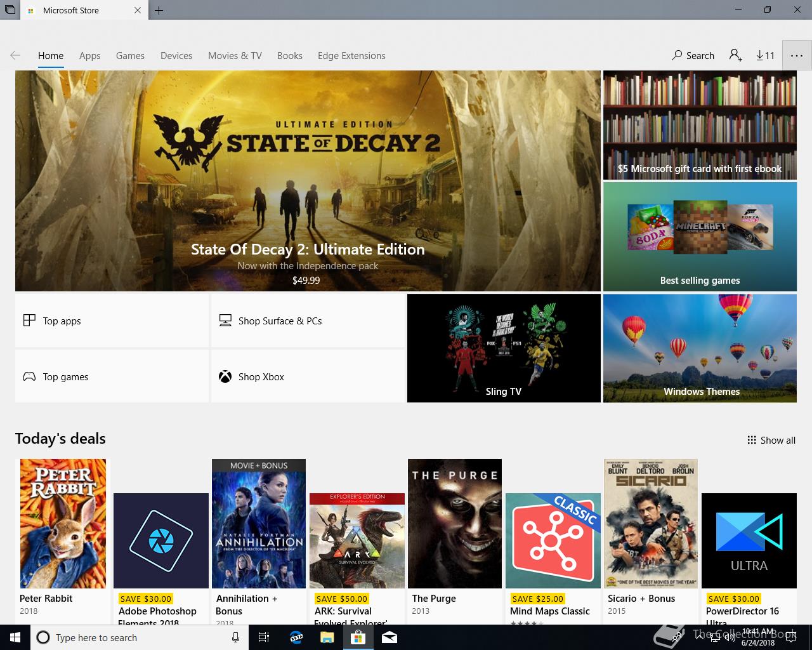
Task: Open The Purge movie poster
Action: (x=455, y=524)
